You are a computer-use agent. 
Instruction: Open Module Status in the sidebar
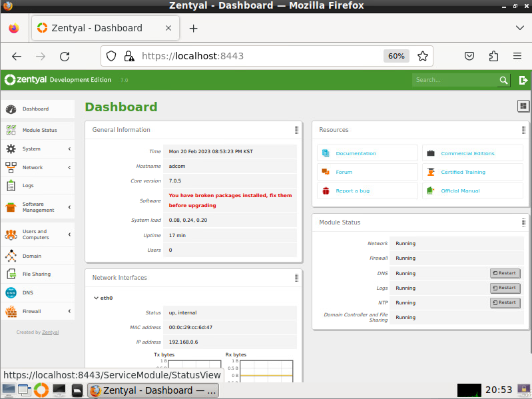click(x=38, y=130)
